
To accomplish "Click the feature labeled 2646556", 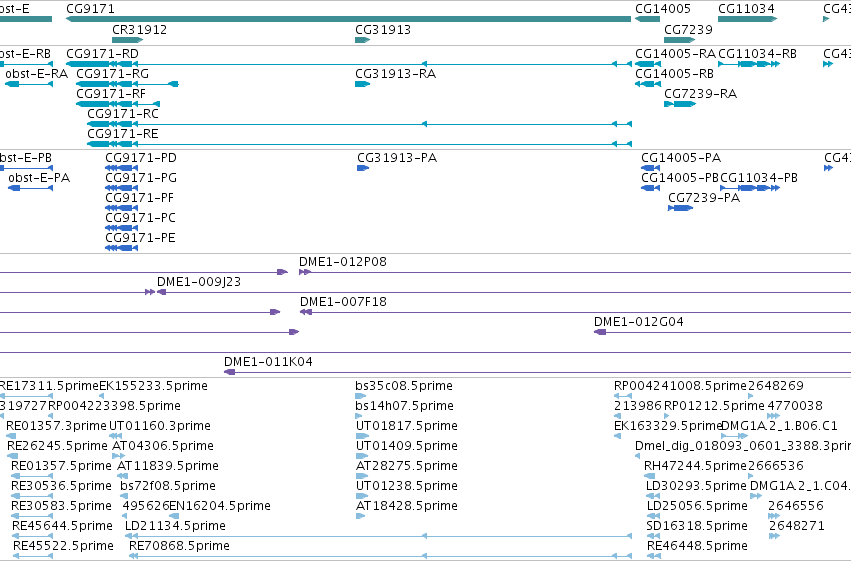I will pyautogui.click(x=796, y=506).
